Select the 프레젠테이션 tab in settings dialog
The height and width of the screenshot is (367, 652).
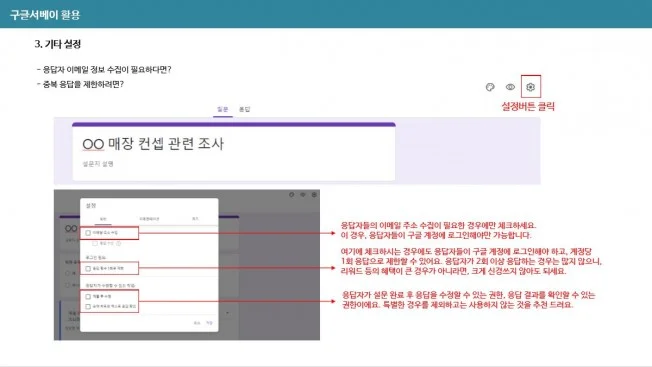[149, 219]
